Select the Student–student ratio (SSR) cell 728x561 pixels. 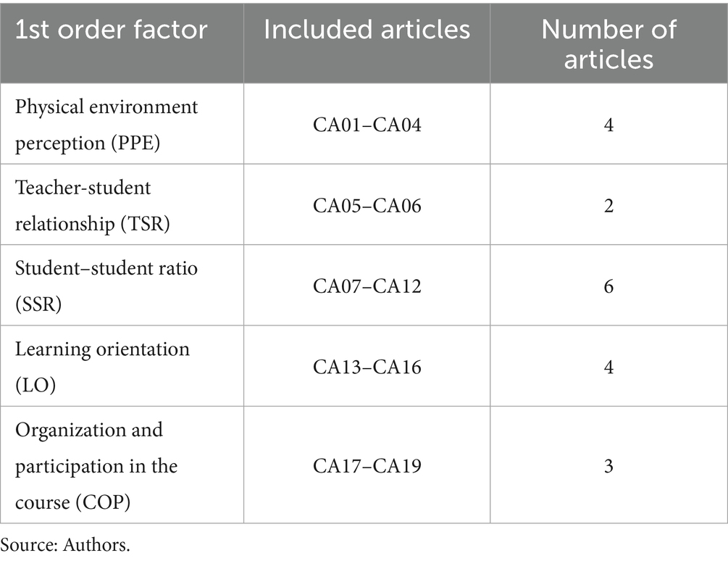click(x=106, y=286)
